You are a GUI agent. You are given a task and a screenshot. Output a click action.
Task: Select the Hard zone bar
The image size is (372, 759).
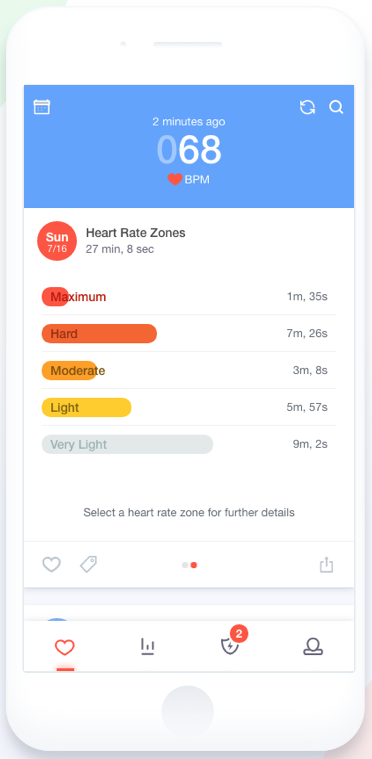click(99, 334)
